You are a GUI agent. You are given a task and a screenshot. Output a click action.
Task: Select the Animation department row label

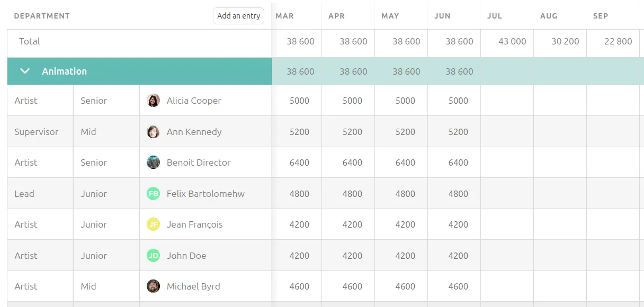(64, 71)
